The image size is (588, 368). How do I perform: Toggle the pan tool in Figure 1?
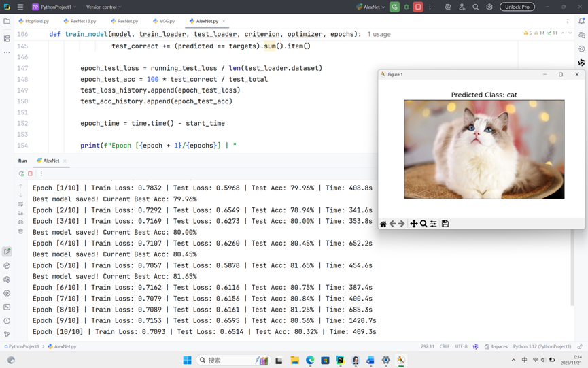[413, 224]
